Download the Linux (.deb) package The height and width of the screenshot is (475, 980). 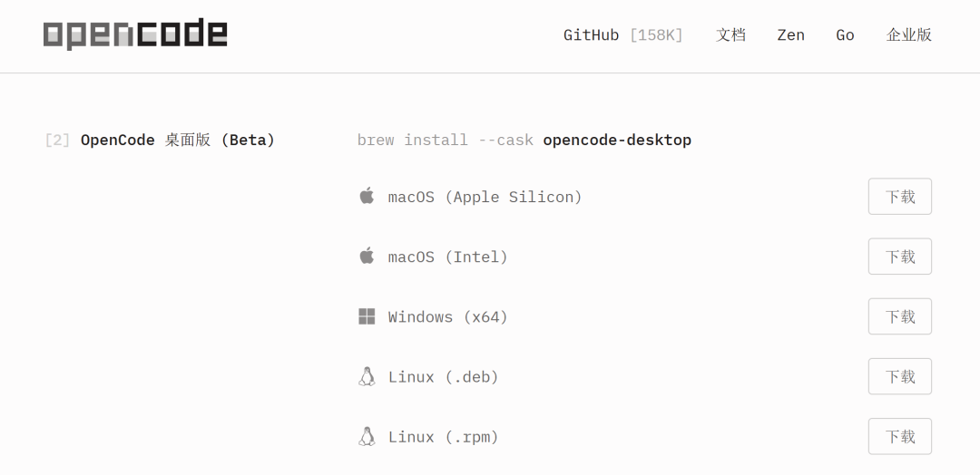click(x=900, y=376)
